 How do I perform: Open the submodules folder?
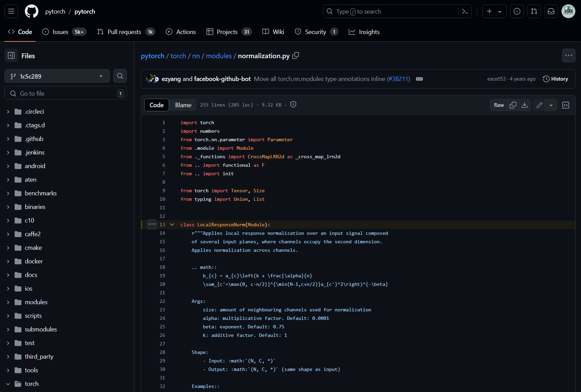point(41,329)
